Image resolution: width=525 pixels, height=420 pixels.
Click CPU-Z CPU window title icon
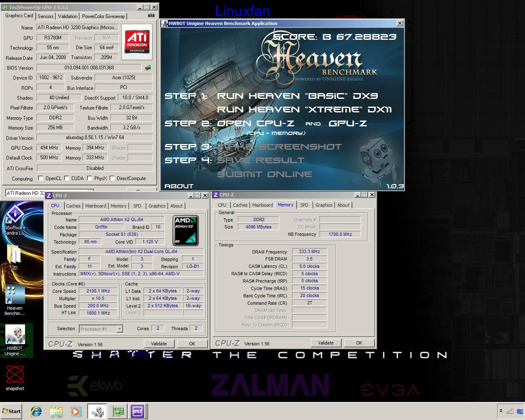pyautogui.click(x=49, y=196)
